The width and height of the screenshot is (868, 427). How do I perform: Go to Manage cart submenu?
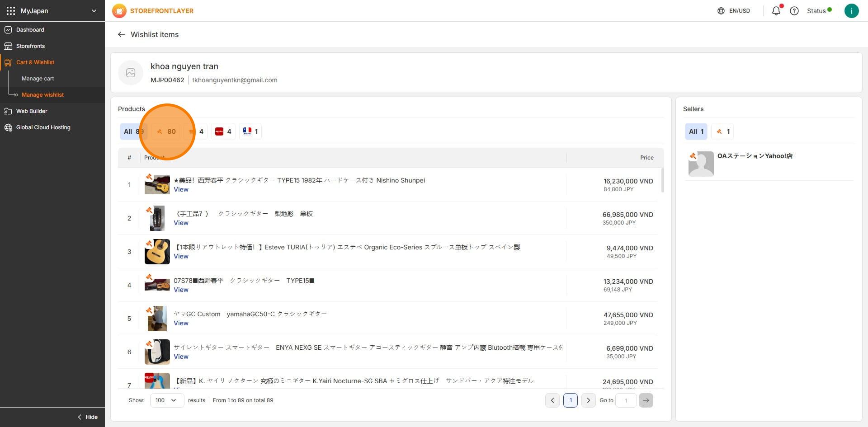tap(38, 79)
